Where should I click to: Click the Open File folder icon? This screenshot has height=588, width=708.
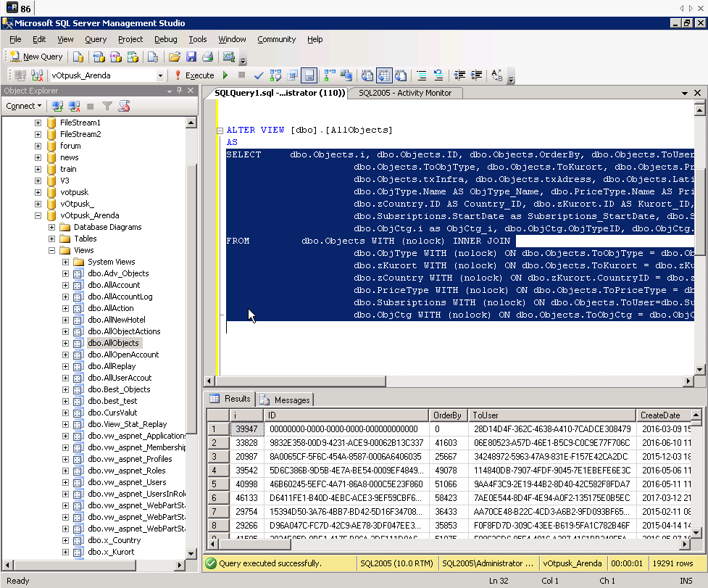pos(175,57)
